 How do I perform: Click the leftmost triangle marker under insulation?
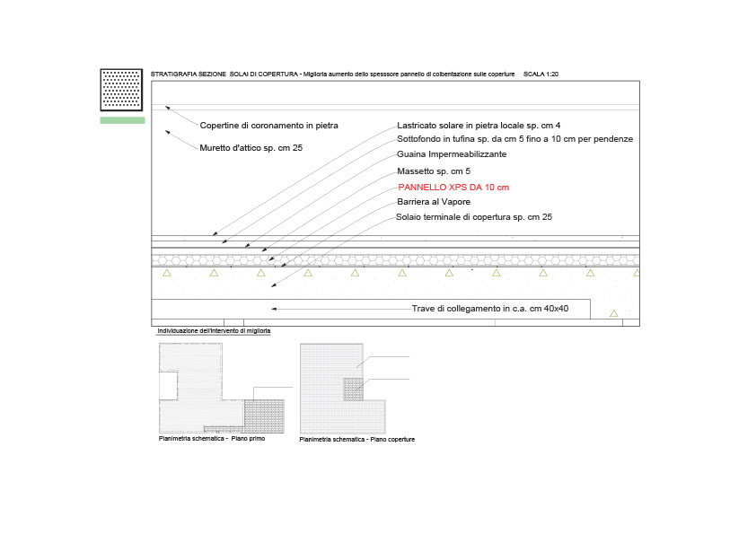[x=167, y=273]
